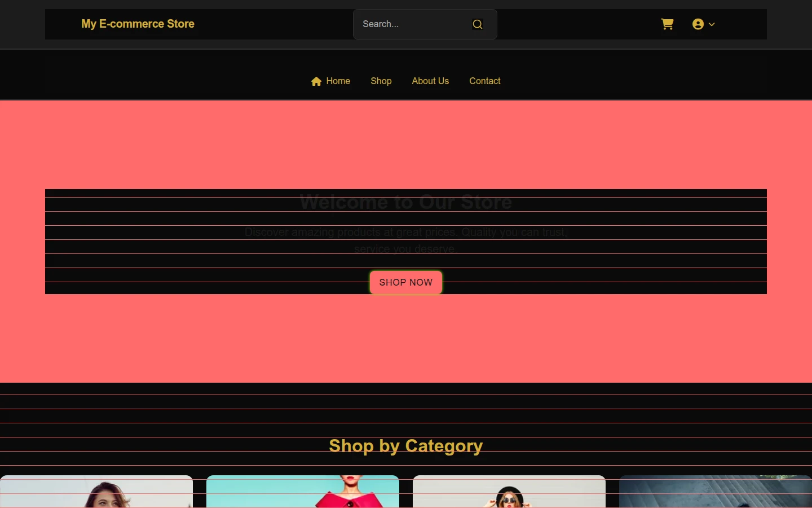Open the shopping cart

click(667, 24)
